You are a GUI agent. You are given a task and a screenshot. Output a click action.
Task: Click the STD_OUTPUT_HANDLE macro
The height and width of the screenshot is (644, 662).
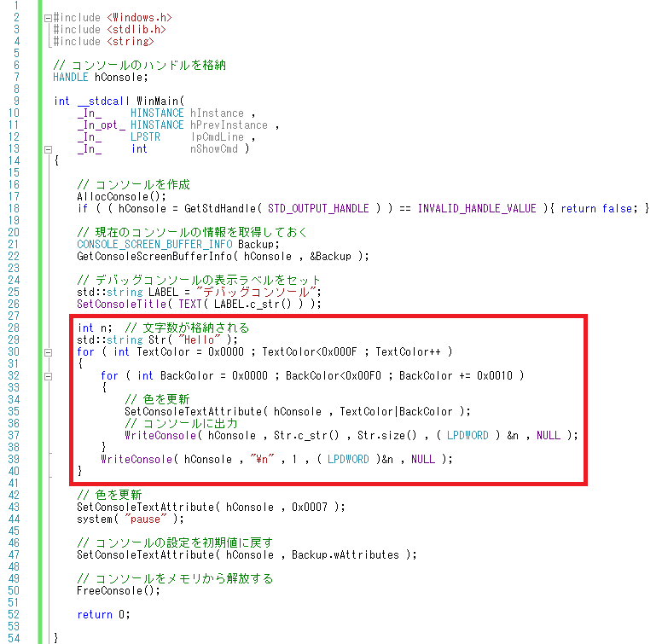coord(318,208)
